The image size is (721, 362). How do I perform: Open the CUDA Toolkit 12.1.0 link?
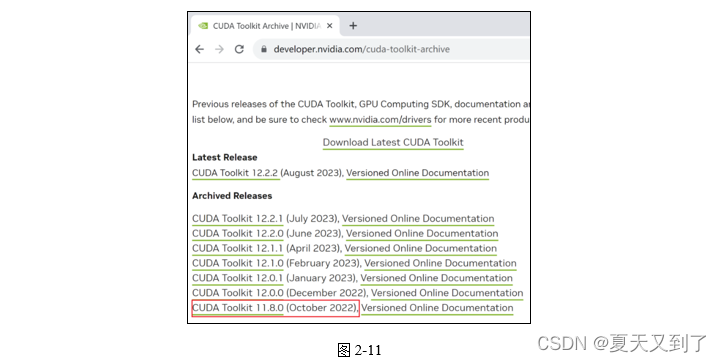pos(238,263)
